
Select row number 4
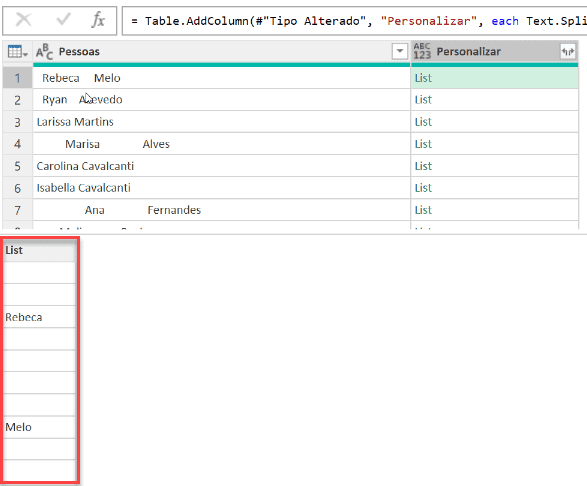(x=17, y=144)
